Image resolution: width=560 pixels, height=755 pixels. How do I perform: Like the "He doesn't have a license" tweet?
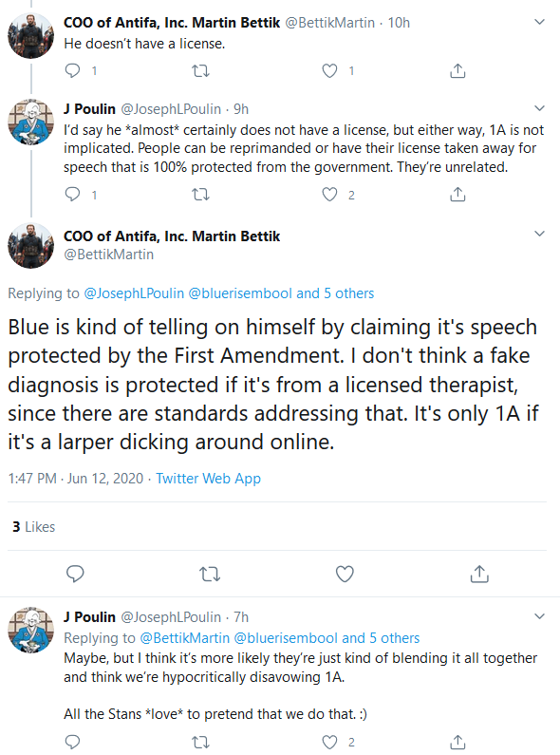point(329,71)
